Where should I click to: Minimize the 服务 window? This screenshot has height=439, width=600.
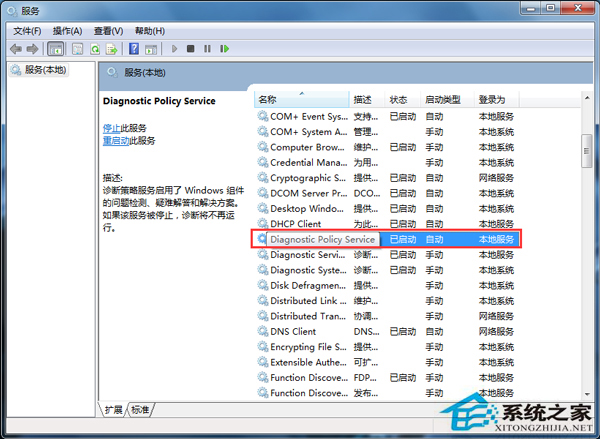pyautogui.click(x=531, y=8)
